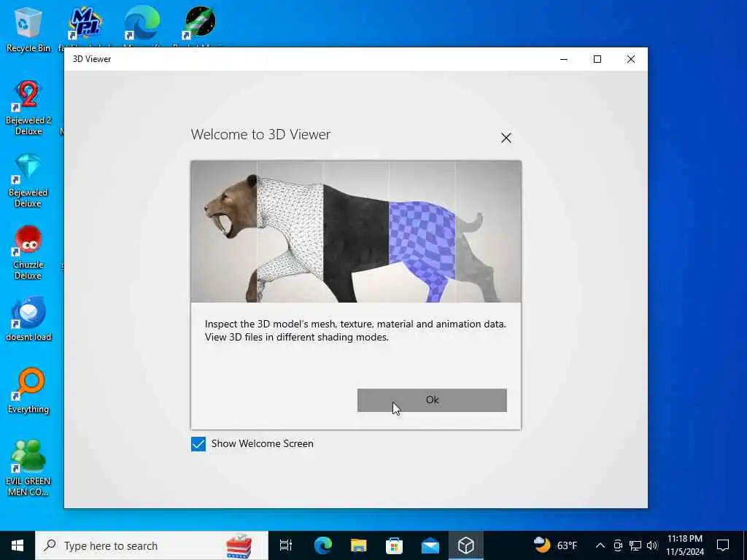Select the Bejeweled 2 Deluxe desktop shortcut
The width and height of the screenshot is (747, 560).
pos(28,108)
